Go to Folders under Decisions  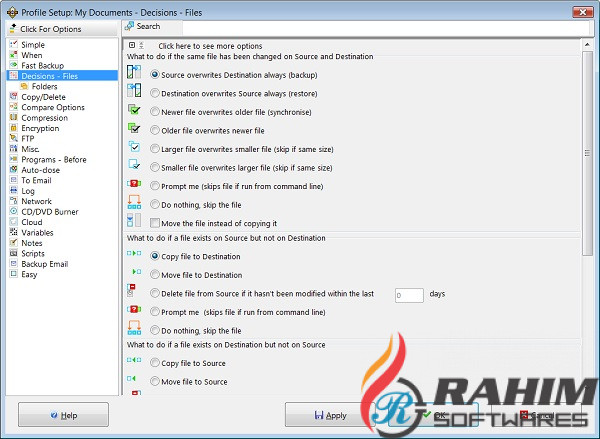coord(44,86)
